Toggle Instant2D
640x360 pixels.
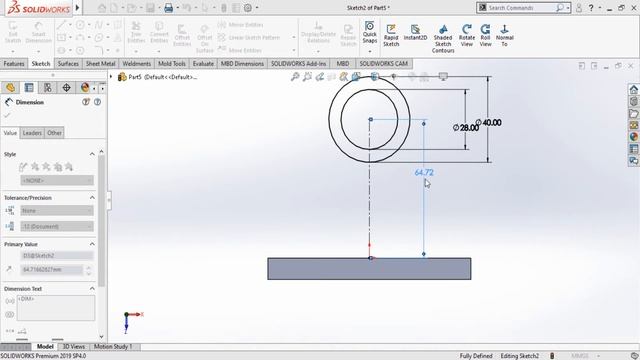[x=415, y=32]
